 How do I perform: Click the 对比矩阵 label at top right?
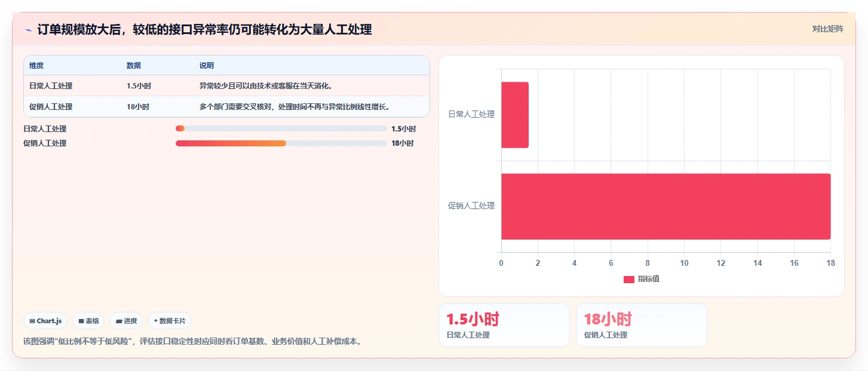pos(827,29)
